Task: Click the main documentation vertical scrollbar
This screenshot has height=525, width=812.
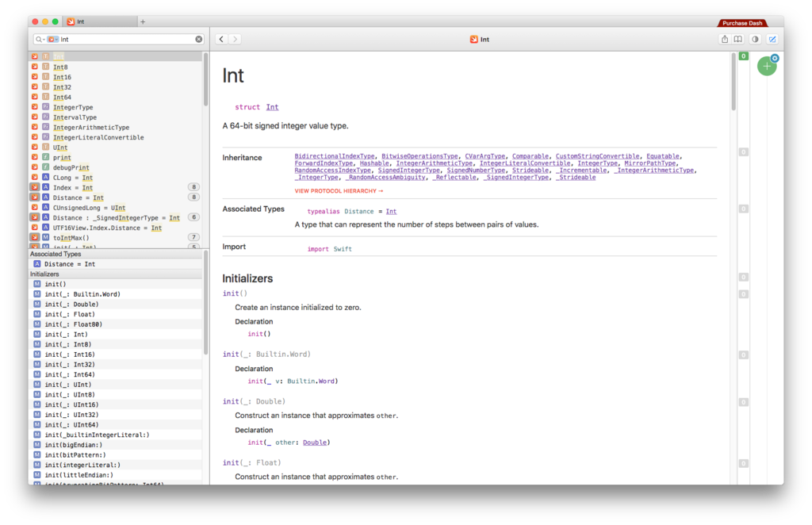Action: pos(733,82)
